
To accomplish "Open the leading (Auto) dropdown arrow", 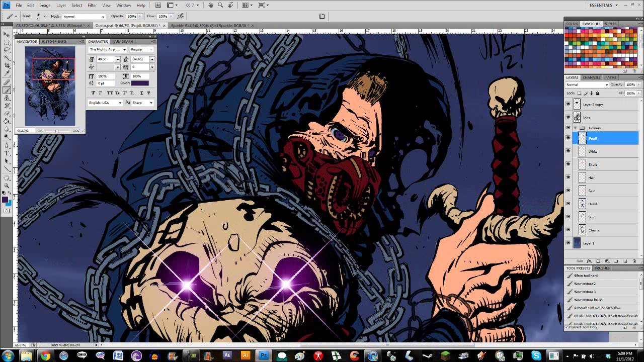I will click(152, 59).
